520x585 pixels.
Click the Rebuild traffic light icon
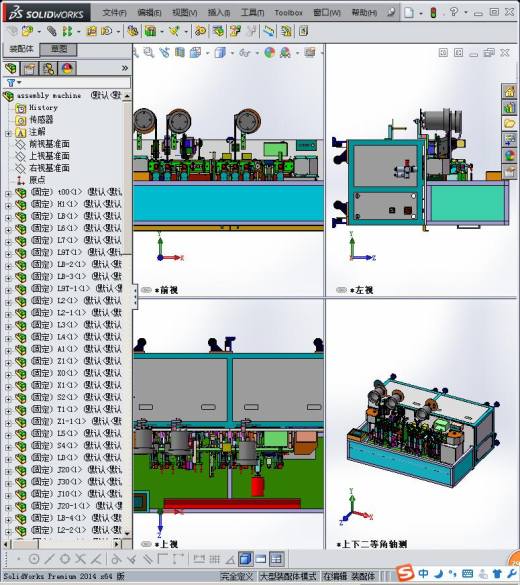[x=433, y=13]
